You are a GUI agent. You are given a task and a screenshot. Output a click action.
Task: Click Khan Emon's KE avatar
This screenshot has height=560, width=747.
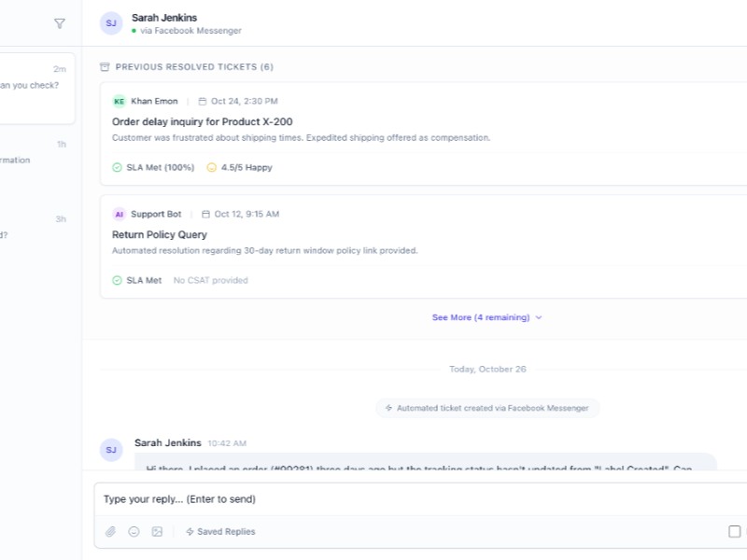click(x=119, y=100)
